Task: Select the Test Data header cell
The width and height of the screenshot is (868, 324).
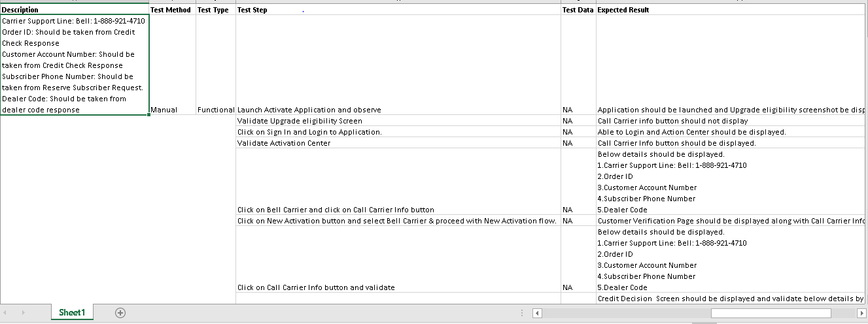Action: point(578,10)
